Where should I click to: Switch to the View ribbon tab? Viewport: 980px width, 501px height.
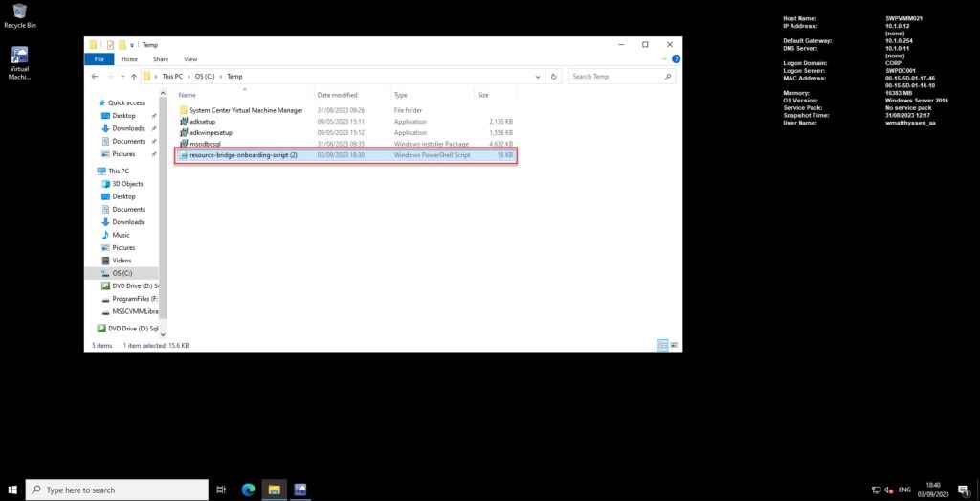click(189, 59)
